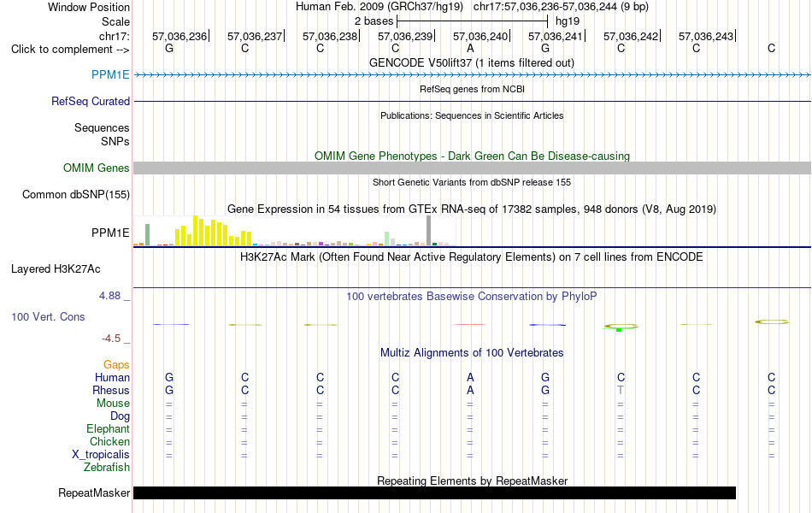Click the OMIM Gene Phenotypes track title

click(472, 156)
